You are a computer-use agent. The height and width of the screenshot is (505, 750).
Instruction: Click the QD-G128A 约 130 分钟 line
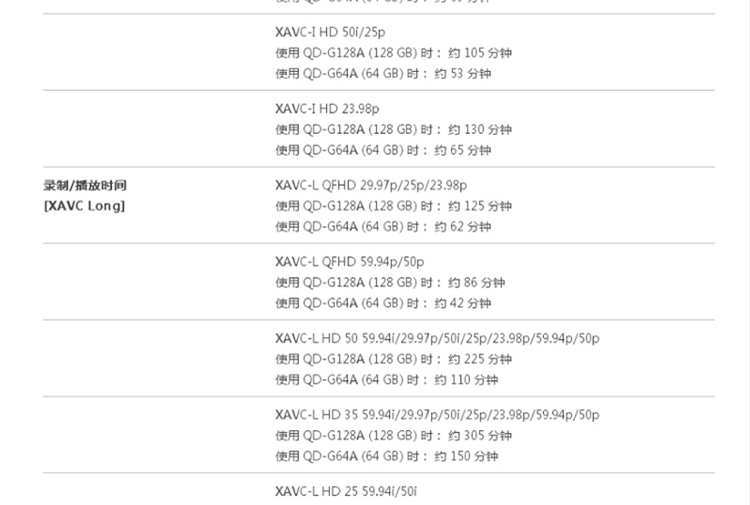coord(394,129)
